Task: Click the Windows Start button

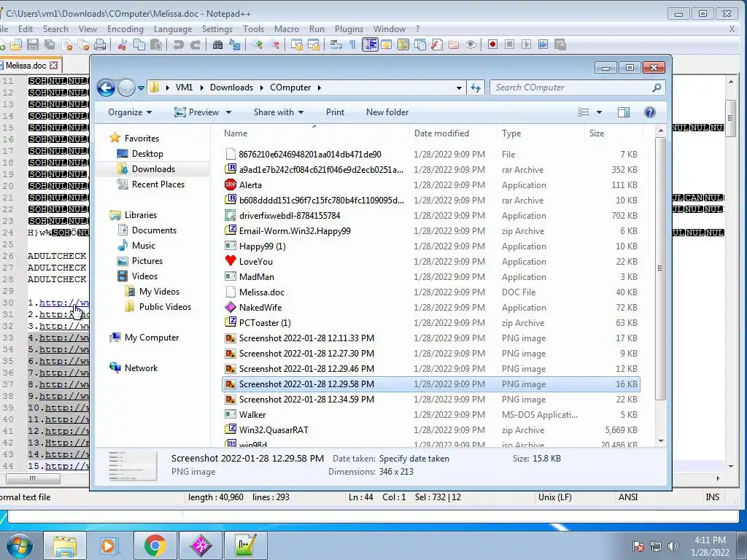Action: tap(19, 545)
